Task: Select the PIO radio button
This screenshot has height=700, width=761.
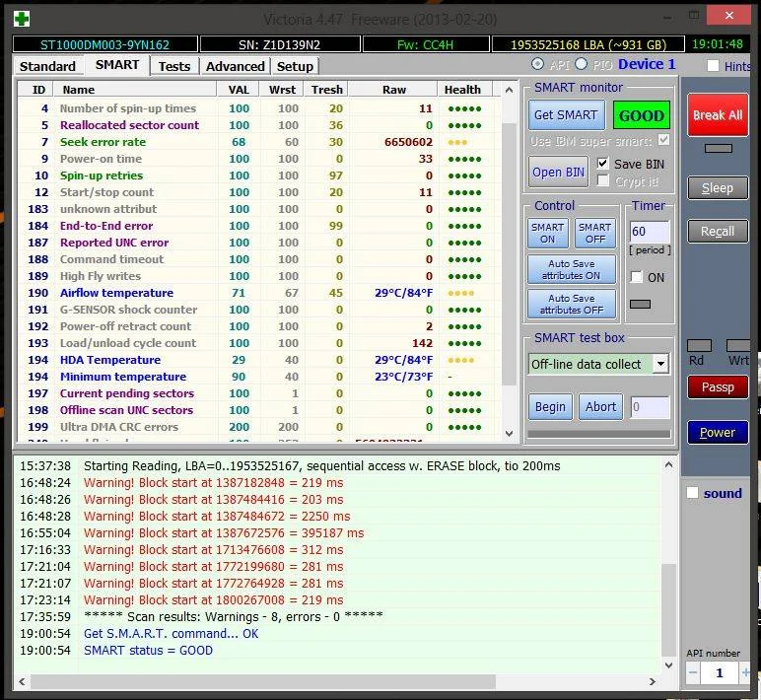Action: [581, 64]
